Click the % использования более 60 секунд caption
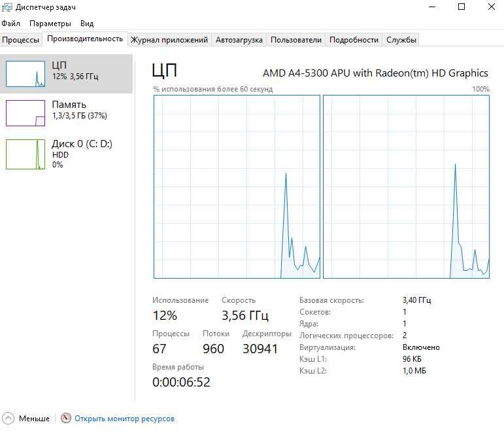504x433 pixels. click(x=213, y=89)
